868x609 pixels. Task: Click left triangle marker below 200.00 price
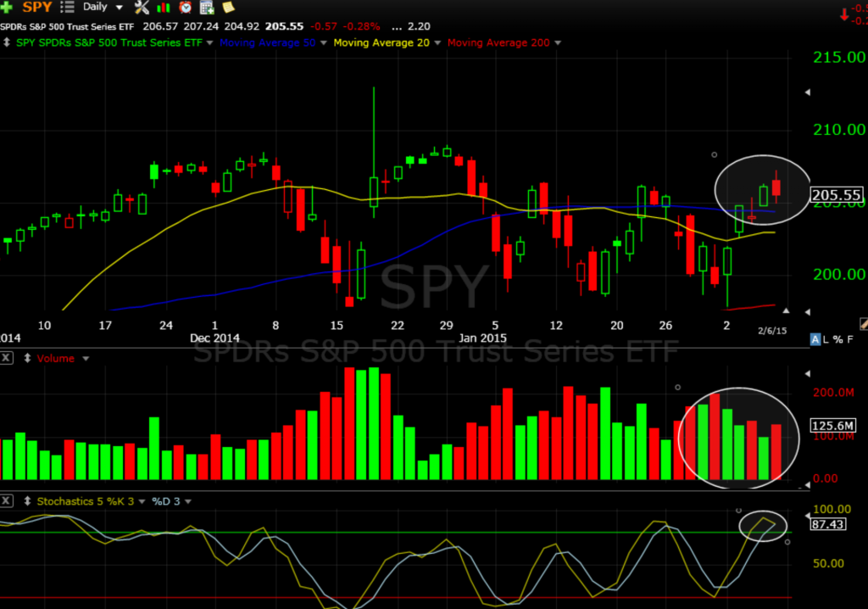pyautogui.click(x=807, y=312)
